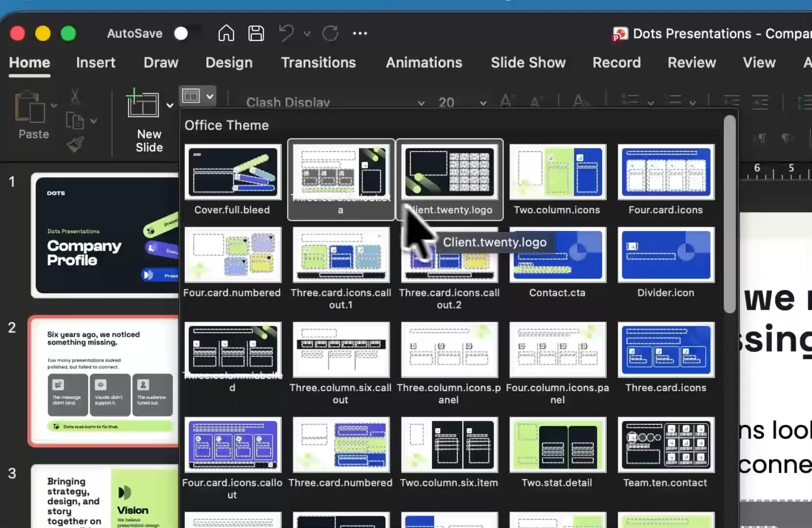The height and width of the screenshot is (528, 812).
Task: Expand the font size dropdown arrow
Action: (x=483, y=103)
